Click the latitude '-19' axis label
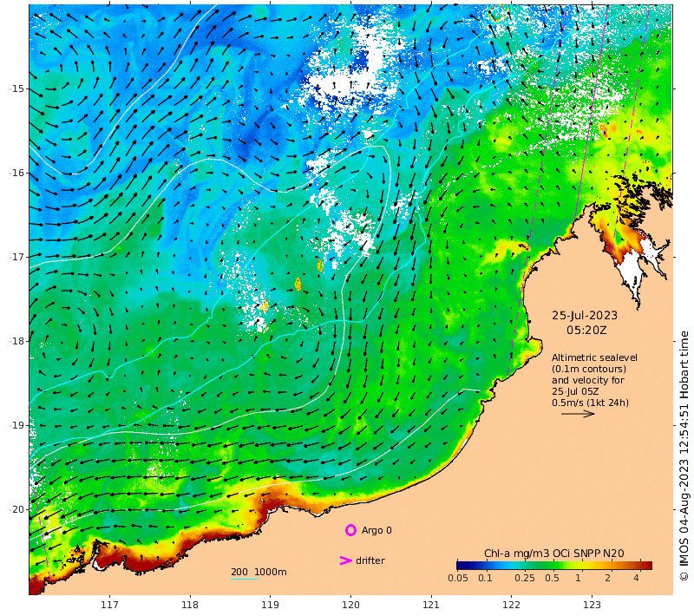Viewport: 694px width, 616px height. point(16,425)
